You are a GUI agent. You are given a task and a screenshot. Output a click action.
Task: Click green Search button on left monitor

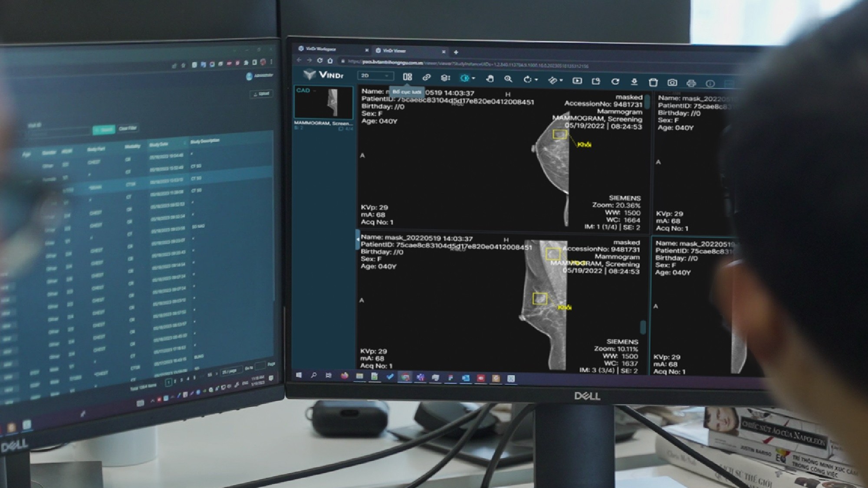(104, 129)
